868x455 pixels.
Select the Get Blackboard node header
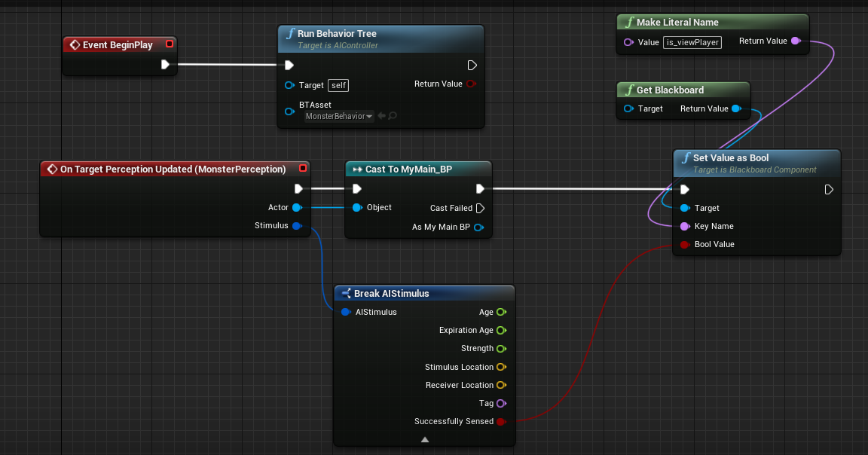point(683,90)
